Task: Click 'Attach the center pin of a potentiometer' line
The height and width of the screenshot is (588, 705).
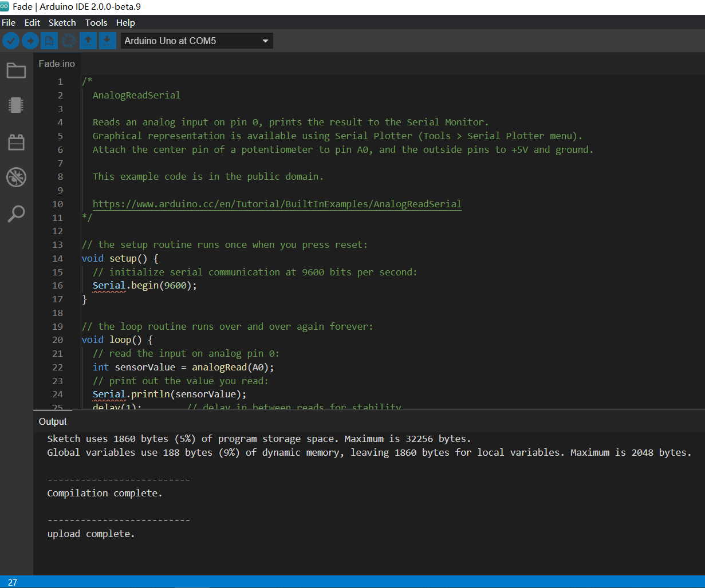Action: (343, 149)
